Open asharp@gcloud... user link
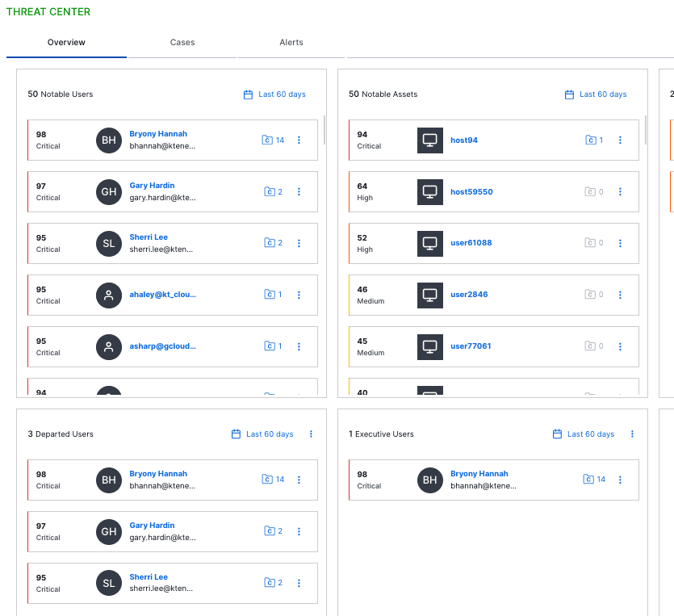The height and width of the screenshot is (616, 674). [162, 346]
